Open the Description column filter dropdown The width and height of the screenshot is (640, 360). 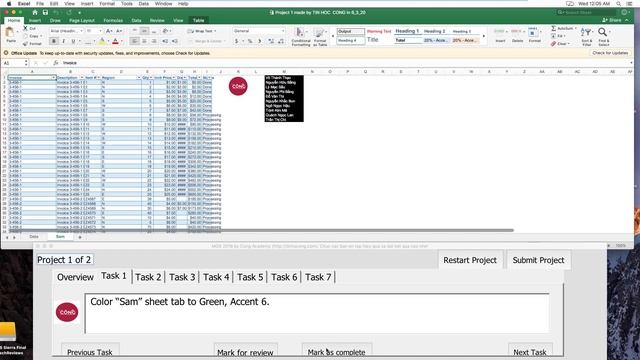(x=82, y=78)
